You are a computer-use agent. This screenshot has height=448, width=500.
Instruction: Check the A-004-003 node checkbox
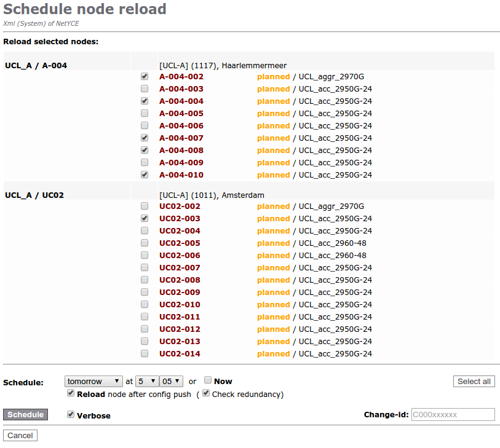click(x=145, y=89)
